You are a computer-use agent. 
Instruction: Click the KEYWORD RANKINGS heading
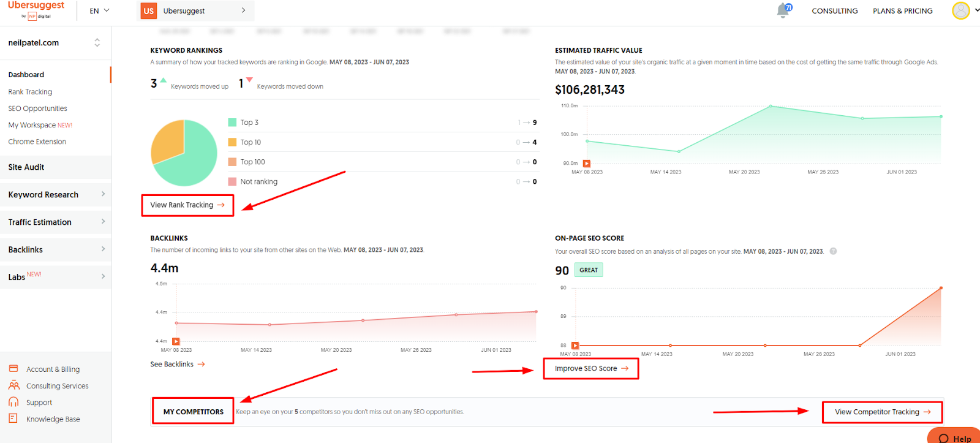click(x=186, y=50)
